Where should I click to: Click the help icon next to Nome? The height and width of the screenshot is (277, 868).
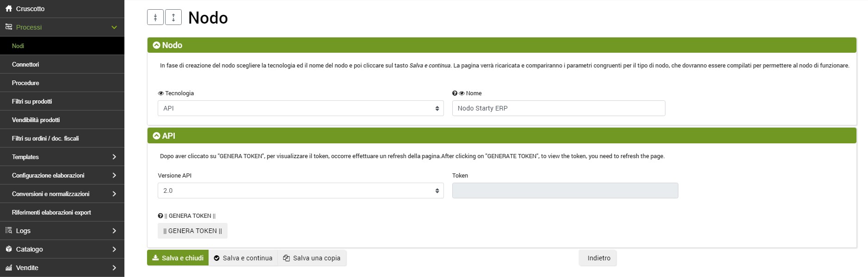455,93
